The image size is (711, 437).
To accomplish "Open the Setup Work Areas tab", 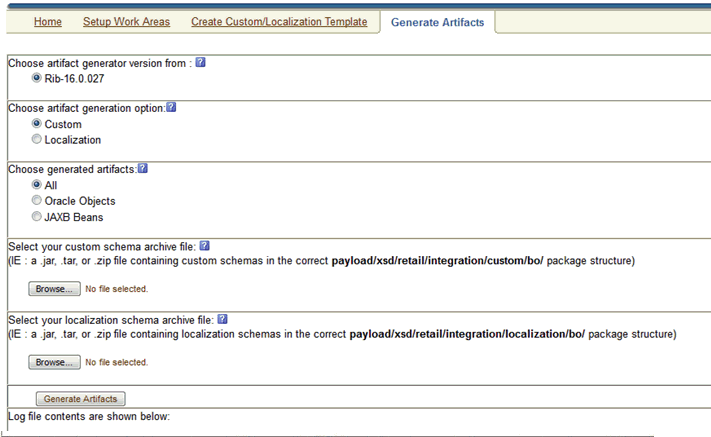I will [127, 22].
